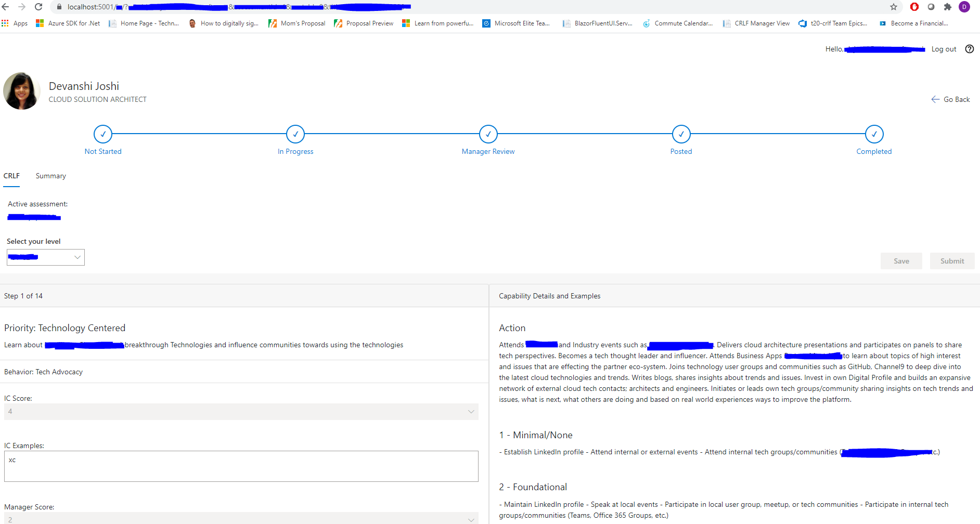Reload the page
Viewport: 980px width, 524px height.
point(38,7)
